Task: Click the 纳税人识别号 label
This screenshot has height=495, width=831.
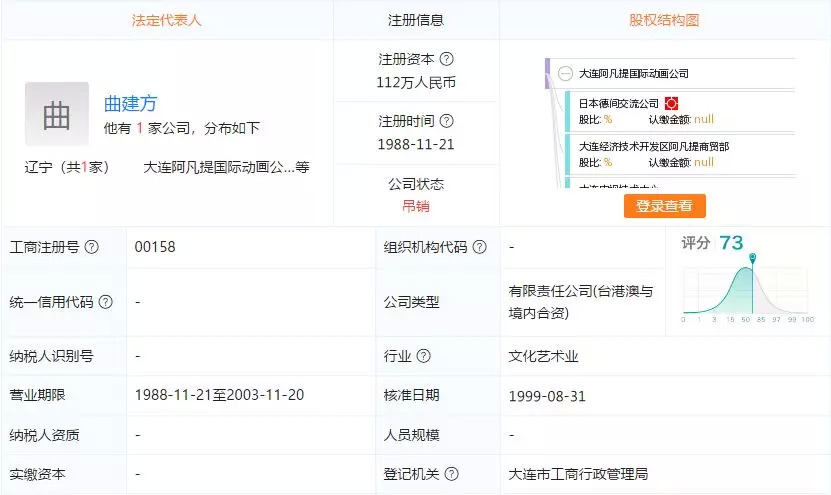Action: 51,356
